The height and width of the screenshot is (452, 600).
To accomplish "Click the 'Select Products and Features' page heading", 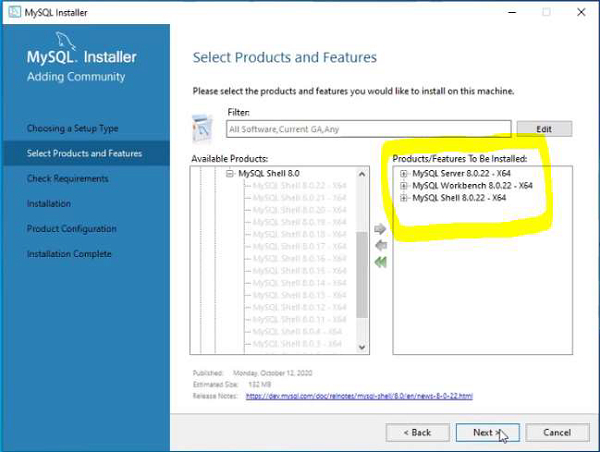I will [285, 57].
